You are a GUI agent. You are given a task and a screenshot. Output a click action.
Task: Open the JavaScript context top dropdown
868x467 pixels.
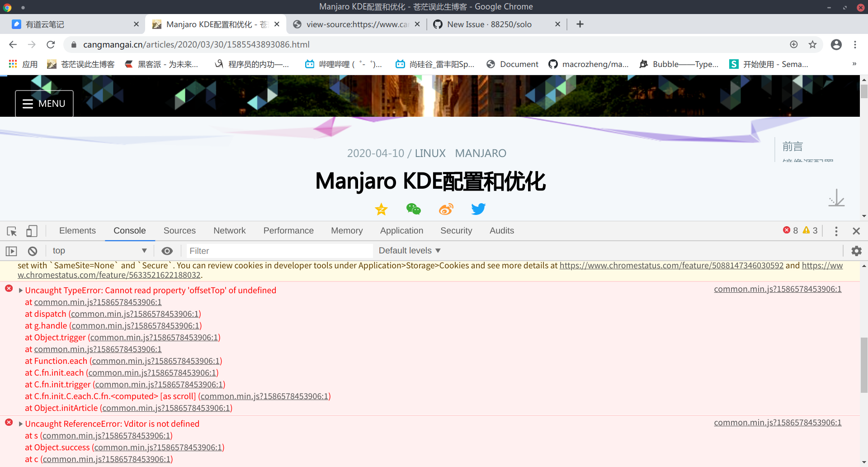tap(99, 251)
